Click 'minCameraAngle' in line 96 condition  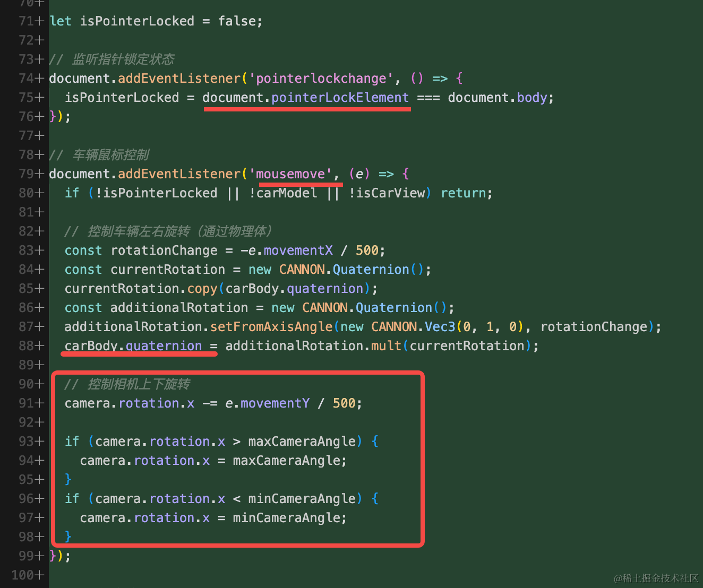tap(302, 499)
